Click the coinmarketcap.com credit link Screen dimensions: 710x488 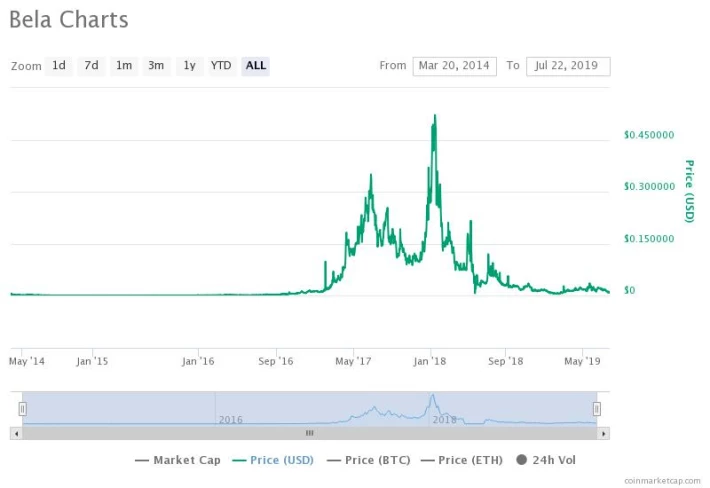click(x=662, y=480)
